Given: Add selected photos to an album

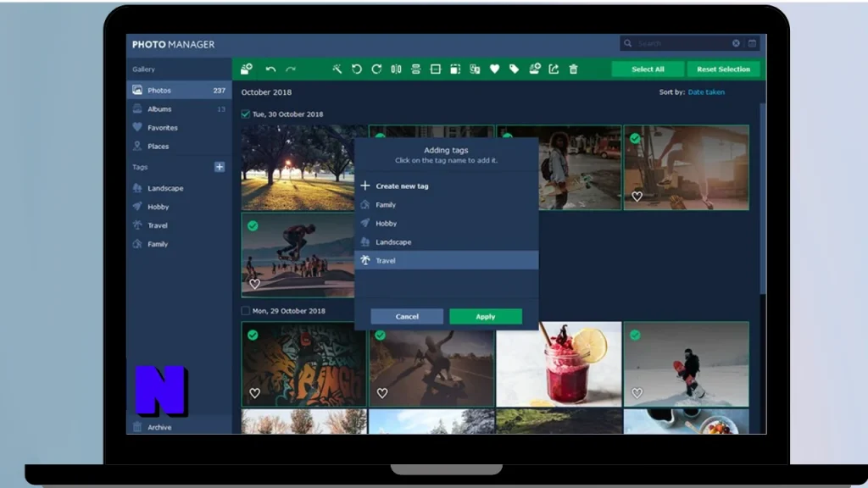Looking at the screenshot, I should [x=534, y=69].
